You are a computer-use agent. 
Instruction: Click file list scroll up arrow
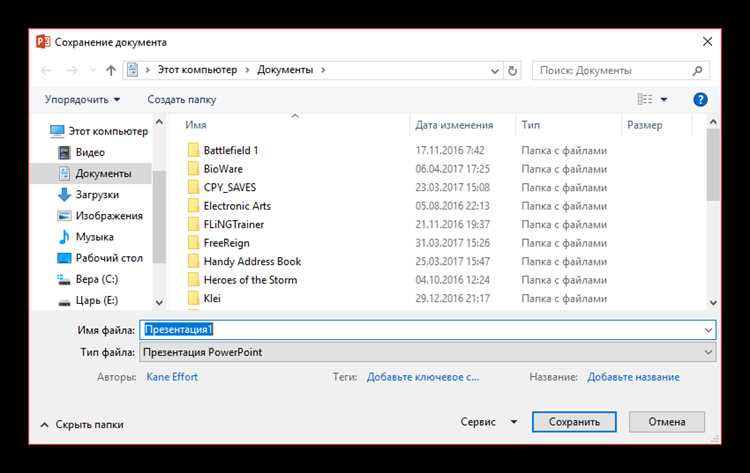pos(713,122)
